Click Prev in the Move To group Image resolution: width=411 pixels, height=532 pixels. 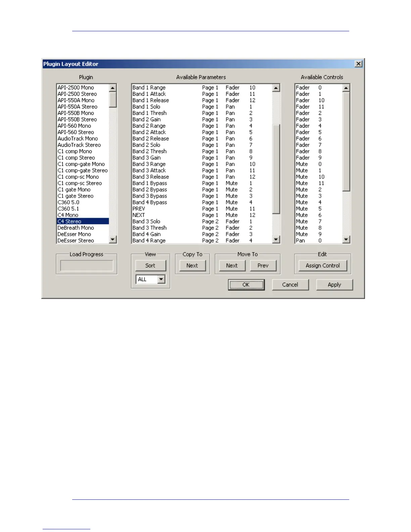click(x=263, y=265)
